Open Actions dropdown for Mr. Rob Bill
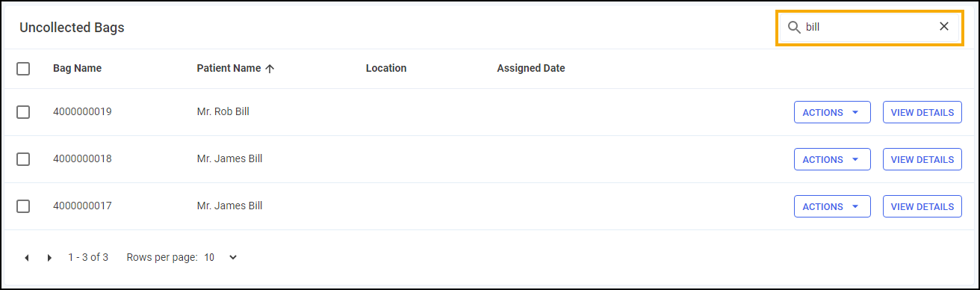Viewport: 980px width, 290px height. pyautogui.click(x=832, y=113)
